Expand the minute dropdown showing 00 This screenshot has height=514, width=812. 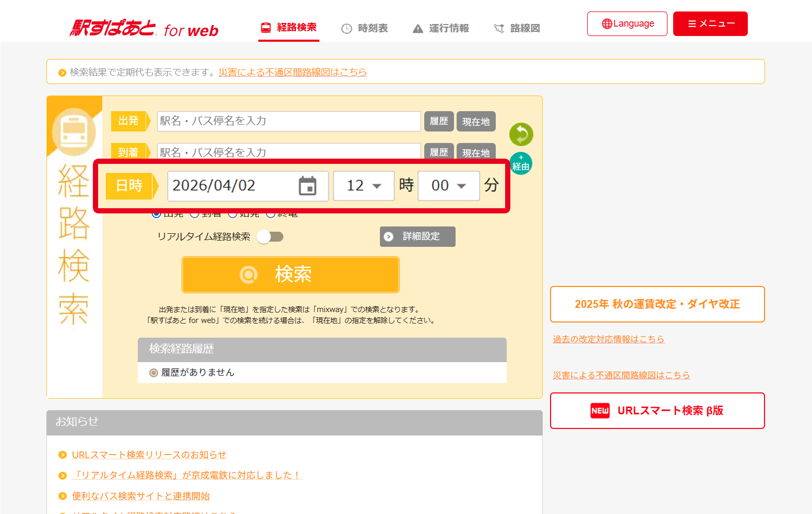[449, 186]
